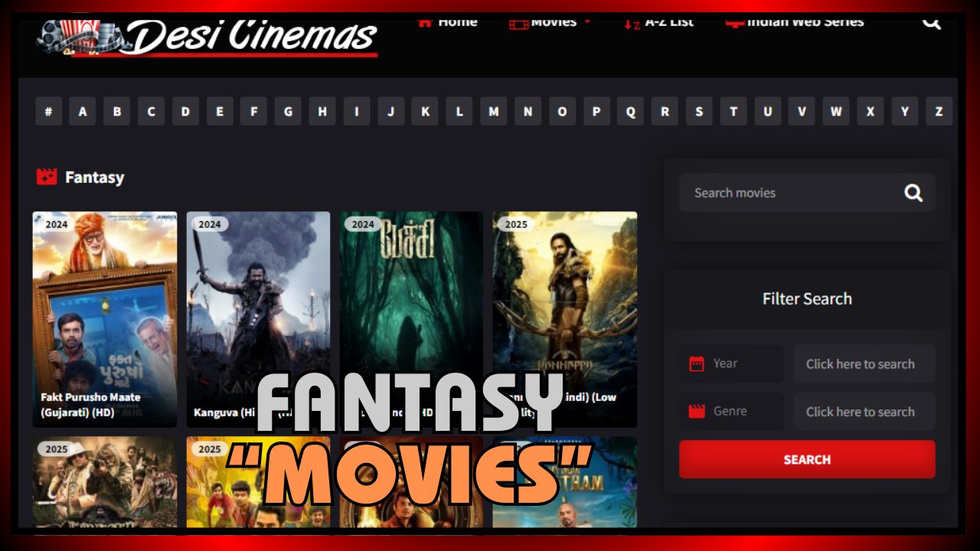
Task: Expand the Movies dropdown menu
Action: coord(550,22)
